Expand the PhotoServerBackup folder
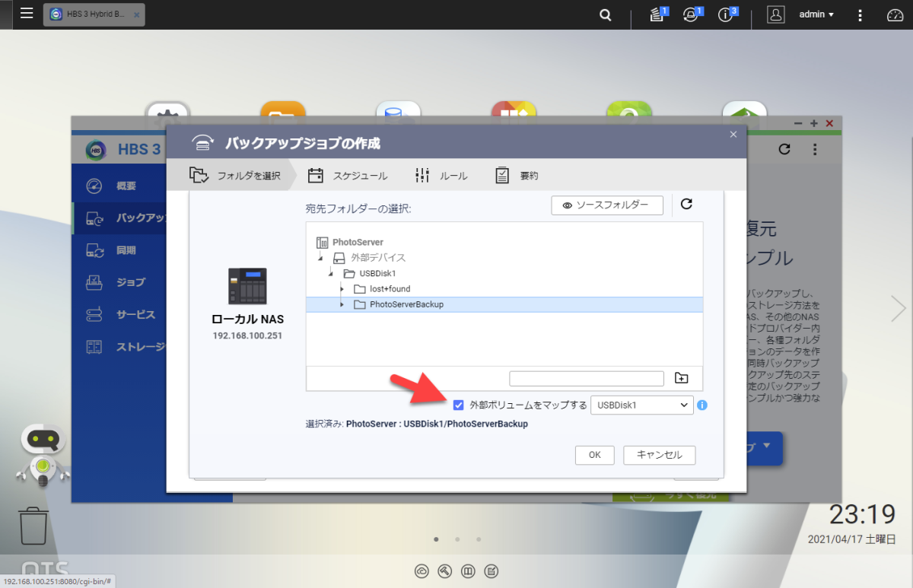Image resolution: width=913 pixels, height=588 pixels. (342, 304)
